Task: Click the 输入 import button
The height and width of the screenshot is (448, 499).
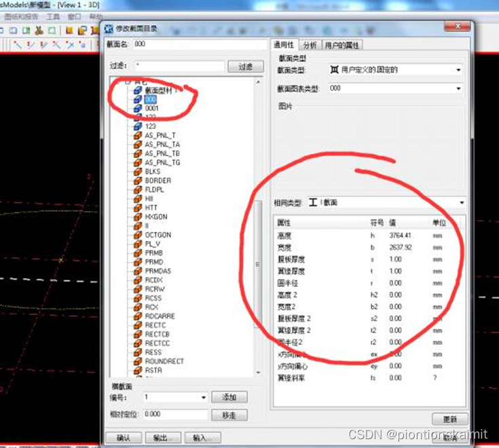Action: pos(203,438)
